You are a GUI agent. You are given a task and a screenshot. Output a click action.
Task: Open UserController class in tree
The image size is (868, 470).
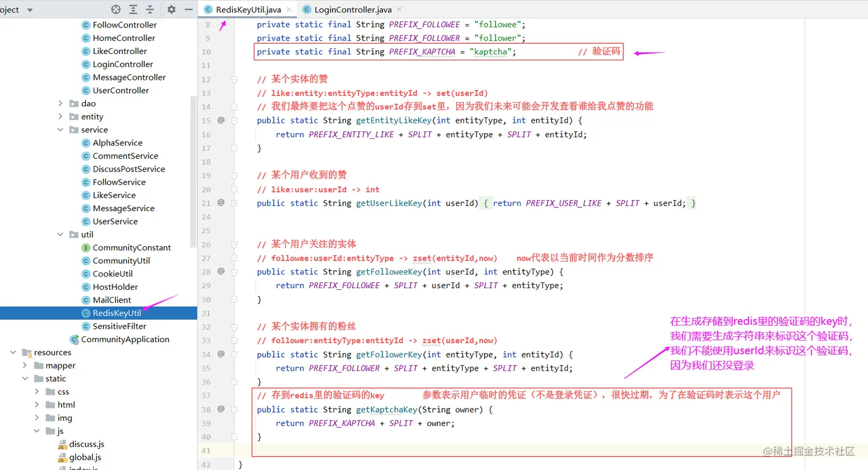click(121, 91)
